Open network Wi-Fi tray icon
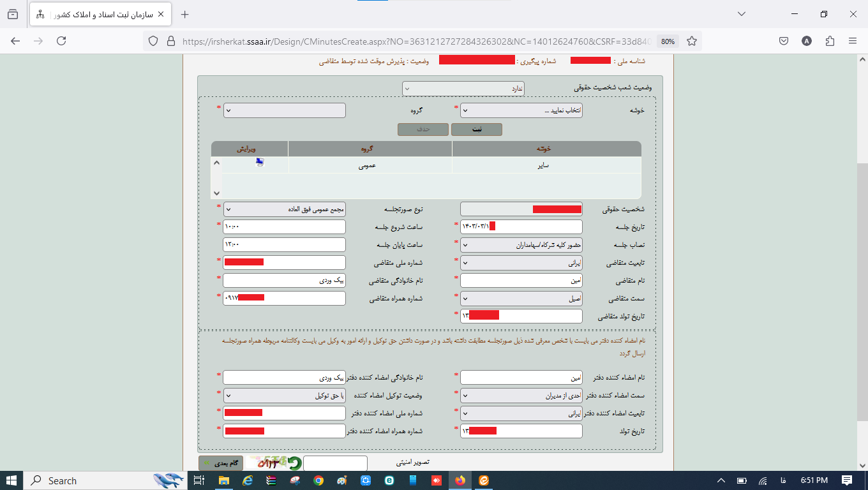 [763, 480]
